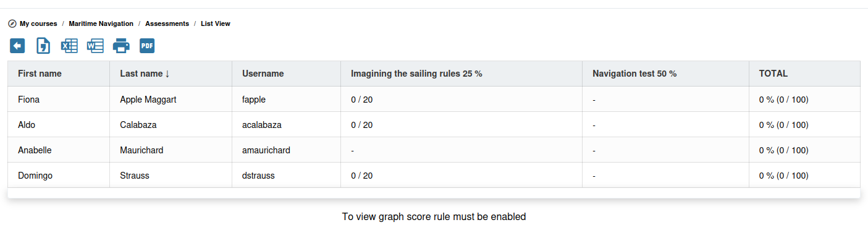Open My courses breadcrumb link
Image resolution: width=868 pixels, height=238 pixels.
coord(38,23)
